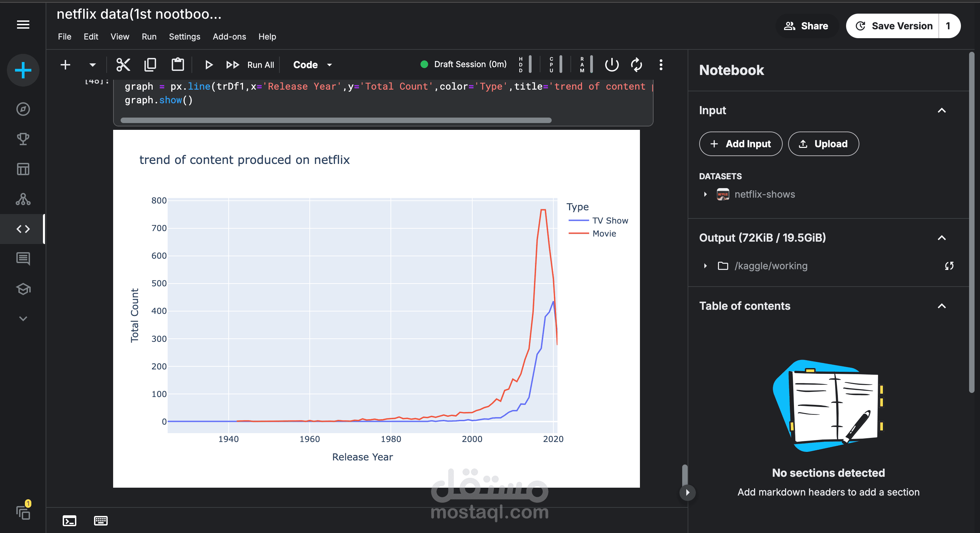Open the Settings menu
980x533 pixels.
184,36
